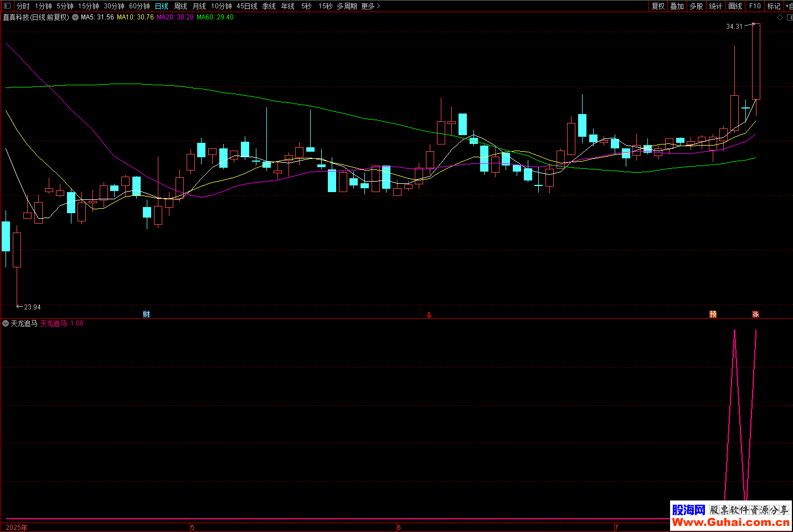The height and width of the screenshot is (532, 793).
Task: Click the stock title 直真科技(日线.前复权)
Action: click(36, 17)
